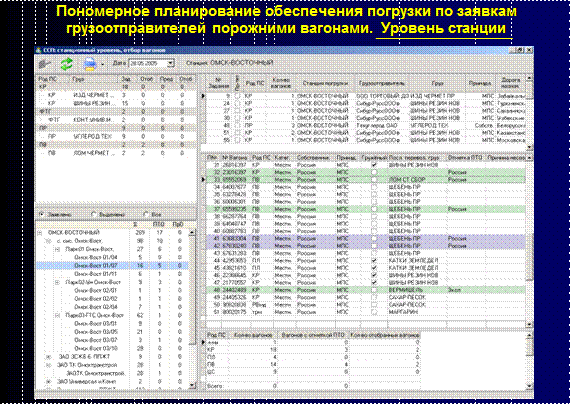This screenshot has height=404, width=570.
Task: Tick the checkbox for task number 48
Action: point(237,125)
